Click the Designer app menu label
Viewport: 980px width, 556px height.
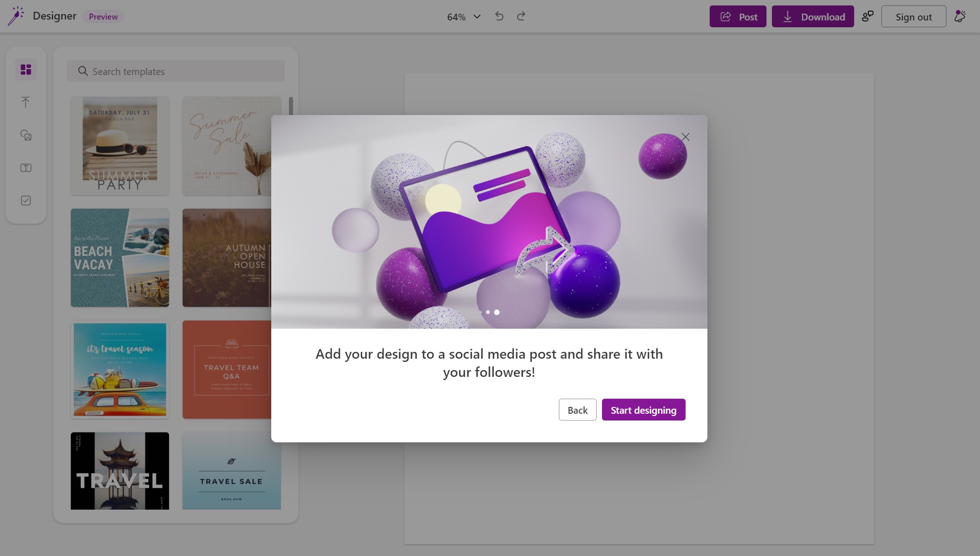tap(55, 15)
